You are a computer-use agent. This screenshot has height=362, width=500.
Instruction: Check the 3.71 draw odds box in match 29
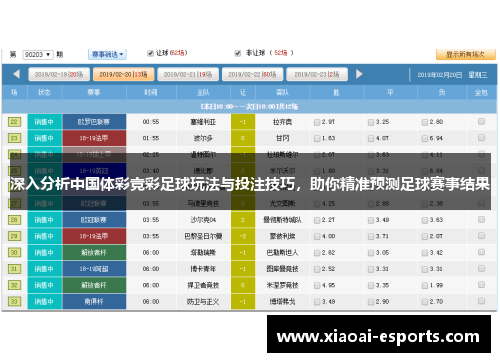tap(371, 237)
